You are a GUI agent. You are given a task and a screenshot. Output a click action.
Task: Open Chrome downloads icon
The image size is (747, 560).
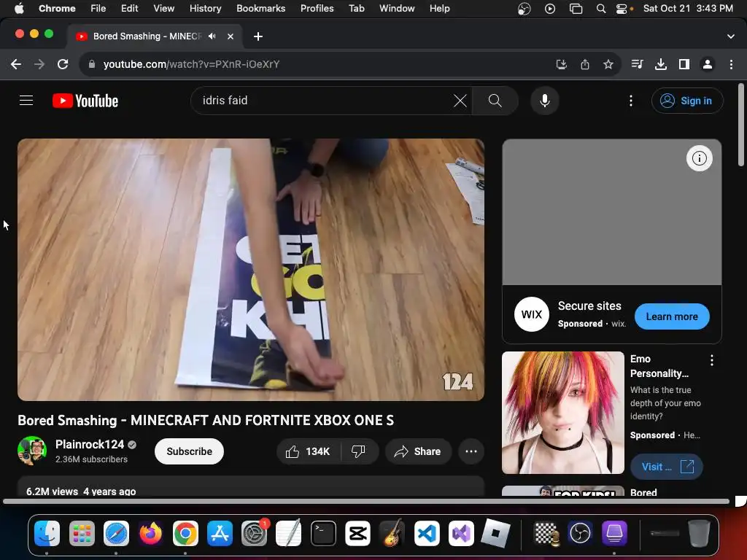point(661,64)
